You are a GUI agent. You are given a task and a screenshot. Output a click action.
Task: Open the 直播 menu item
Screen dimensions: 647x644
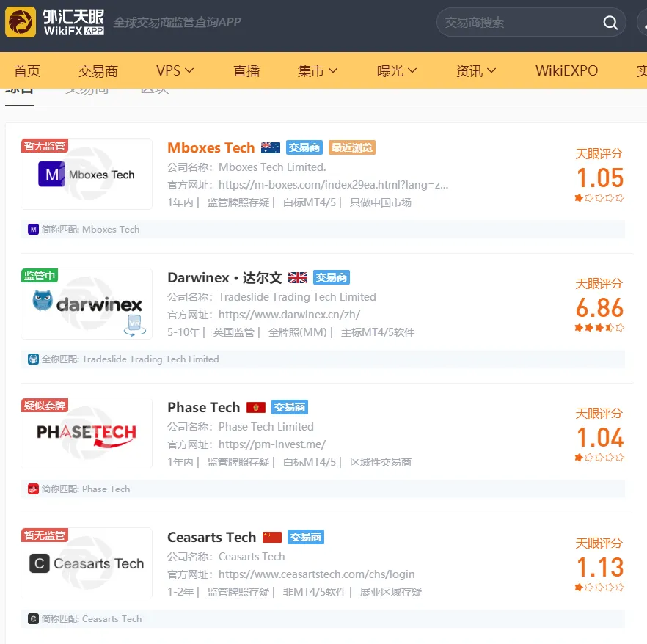246,71
